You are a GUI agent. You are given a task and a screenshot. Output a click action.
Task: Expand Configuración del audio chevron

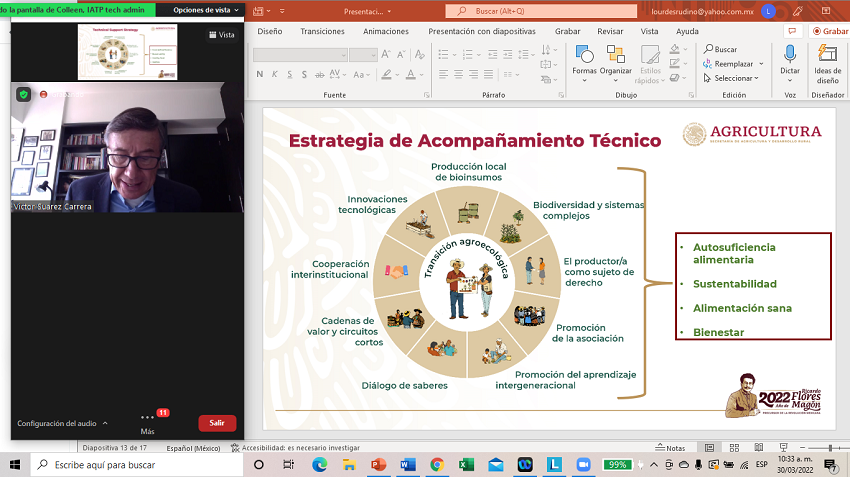[106, 423]
